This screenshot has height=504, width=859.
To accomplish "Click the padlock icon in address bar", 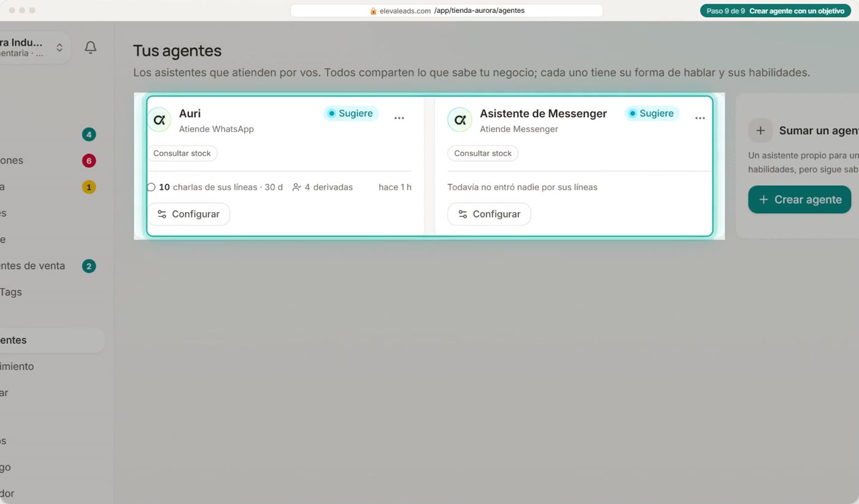I will pos(373,11).
